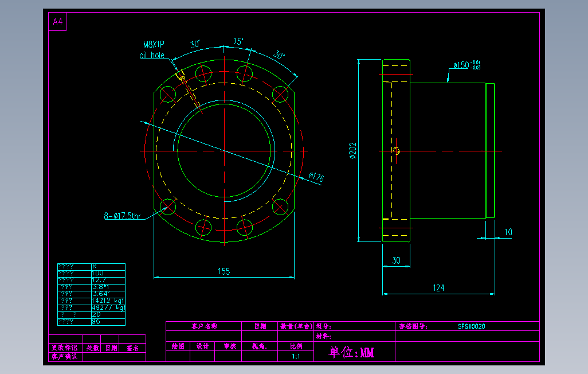Click the 处数 revision cell
The image size is (588, 374).
(x=92, y=348)
